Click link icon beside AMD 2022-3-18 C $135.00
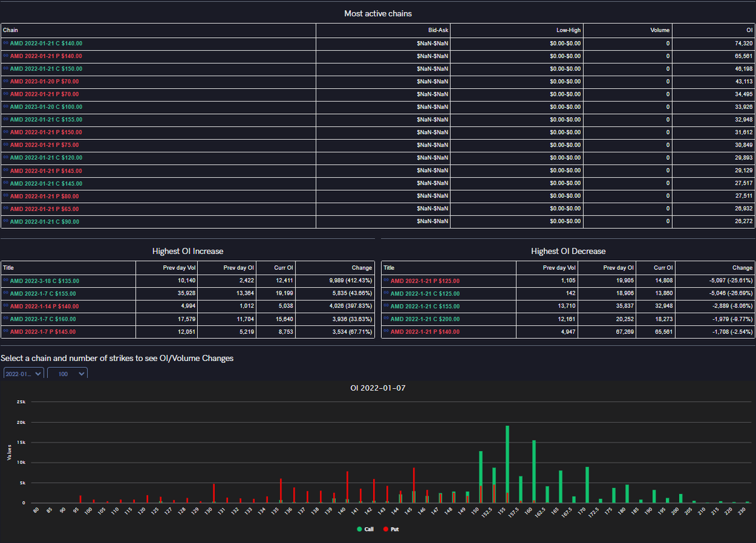Image resolution: width=756 pixels, height=543 pixels. 6,281
